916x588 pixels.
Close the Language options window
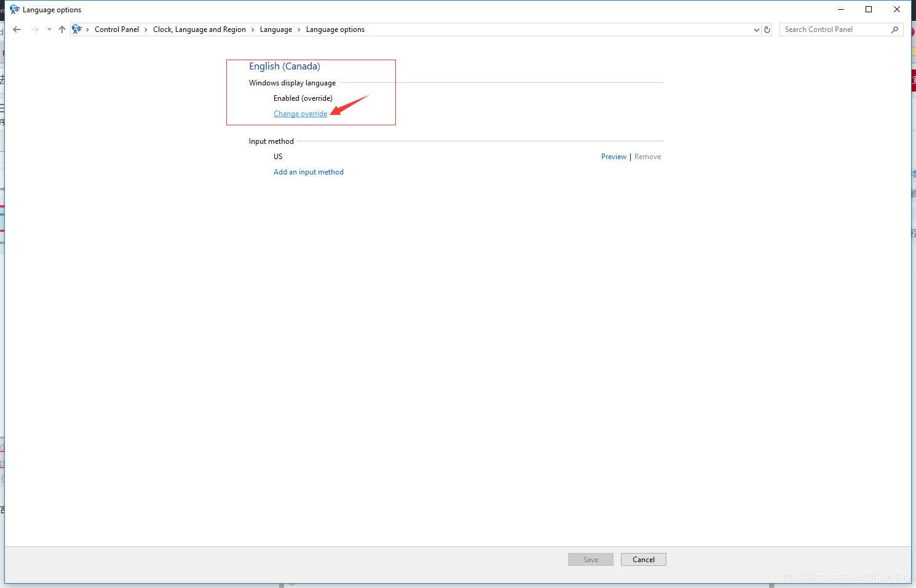897,9
